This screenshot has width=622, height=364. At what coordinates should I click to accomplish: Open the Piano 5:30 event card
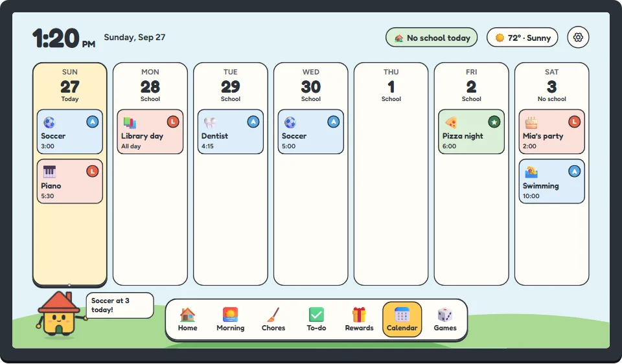click(70, 181)
